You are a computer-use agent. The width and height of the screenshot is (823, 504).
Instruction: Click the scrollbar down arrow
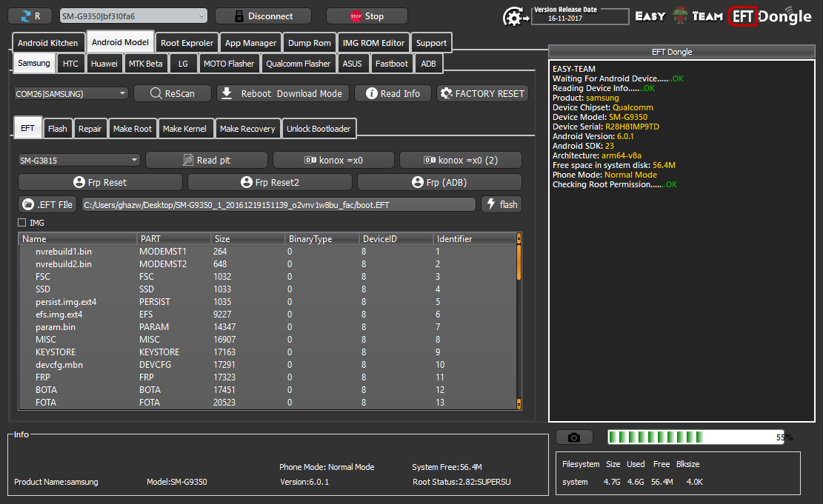[x=519, y=404]
